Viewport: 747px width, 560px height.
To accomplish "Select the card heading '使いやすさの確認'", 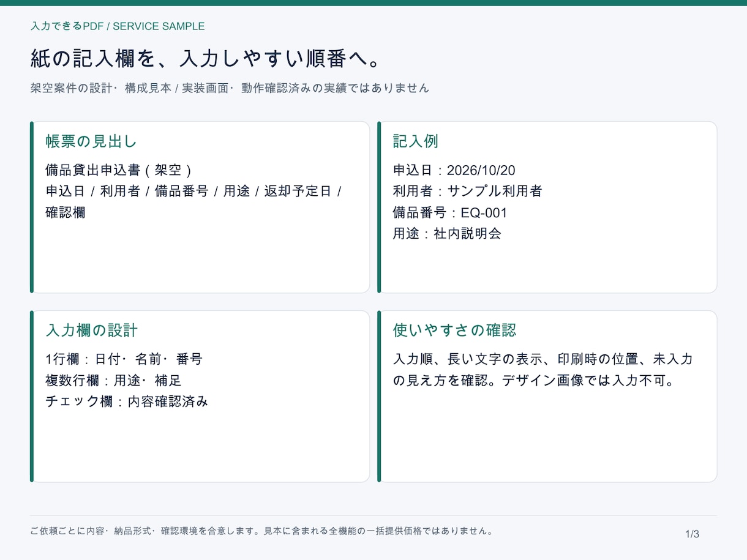I will (x=454, y=330).
